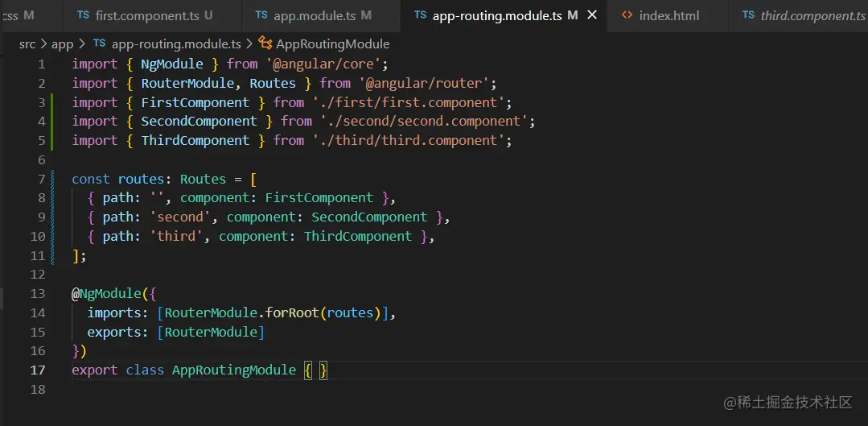This screenshot has width=868, height=426.
Task: Click 'SecondComponent' in the line 9 route
Action: coord(370,217)
